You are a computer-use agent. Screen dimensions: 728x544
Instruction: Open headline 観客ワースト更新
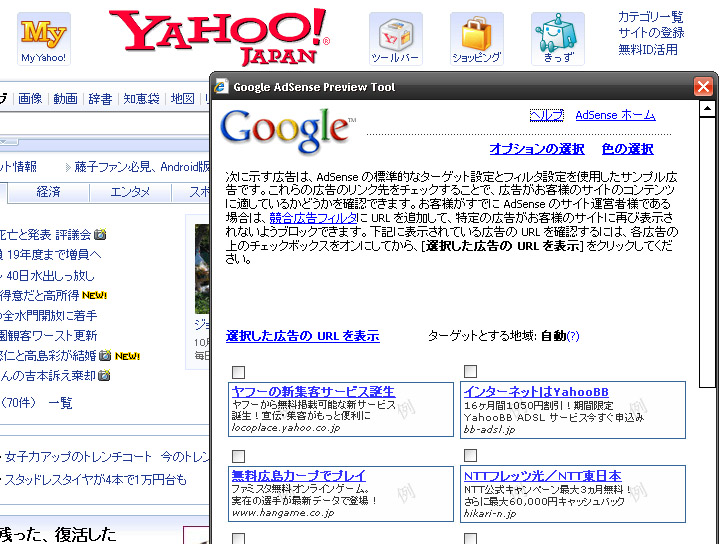pyautogui.click(x=48, y=336)
